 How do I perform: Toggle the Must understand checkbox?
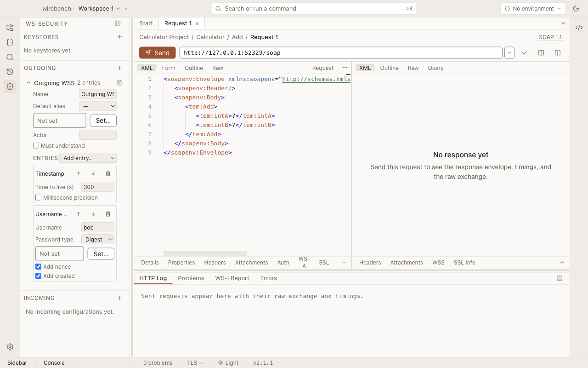point(36,145)
